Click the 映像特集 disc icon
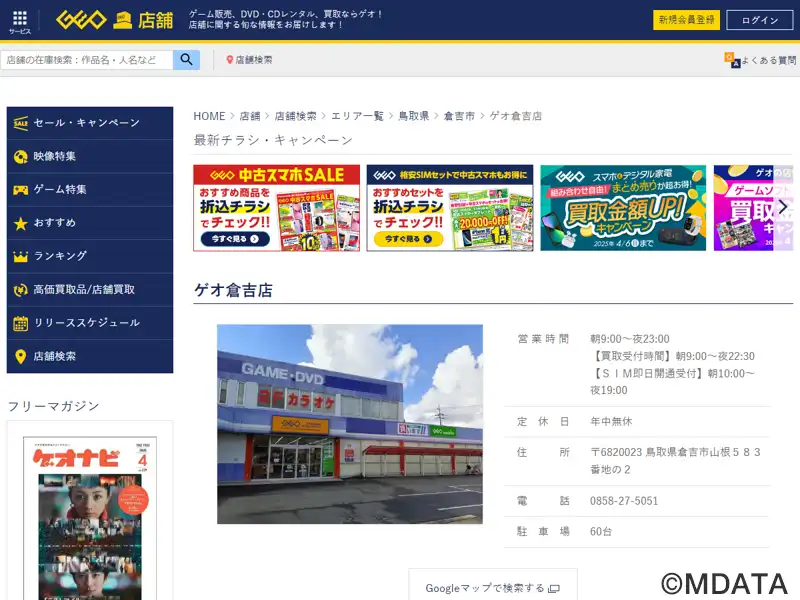The height and width of the screenshot is (600, 800). [x=20, y=157]
